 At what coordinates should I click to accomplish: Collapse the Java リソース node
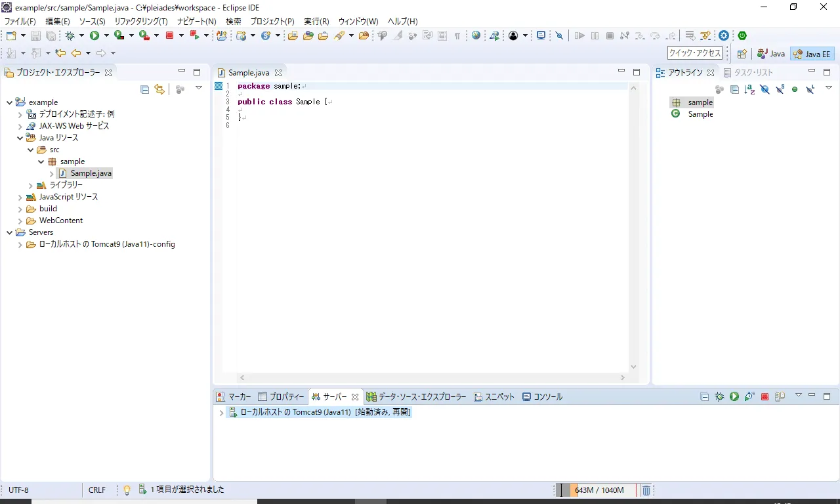(x=20, y=138)
